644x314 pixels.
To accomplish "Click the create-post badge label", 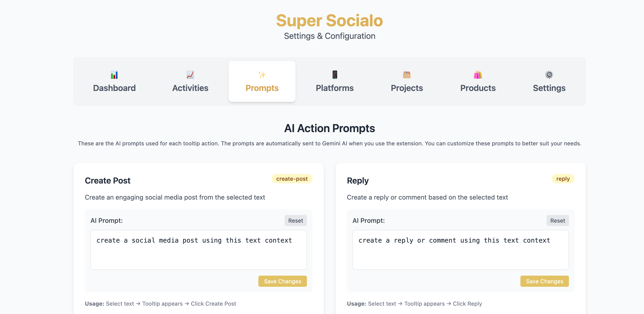I will (292, 179).
